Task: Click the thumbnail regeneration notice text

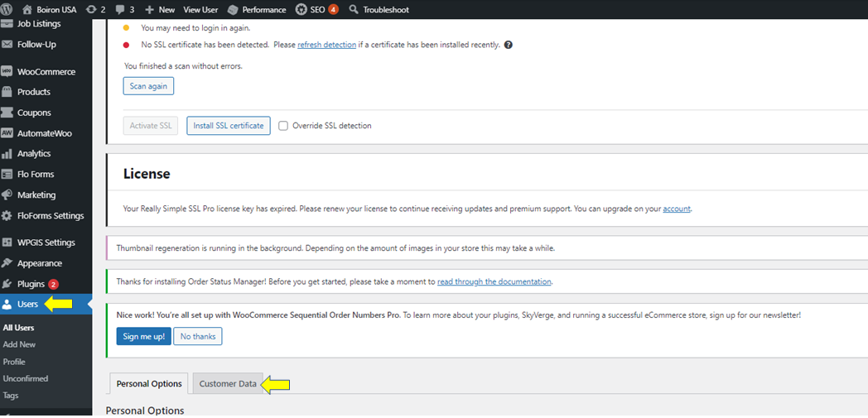Action: click(335, 248)
